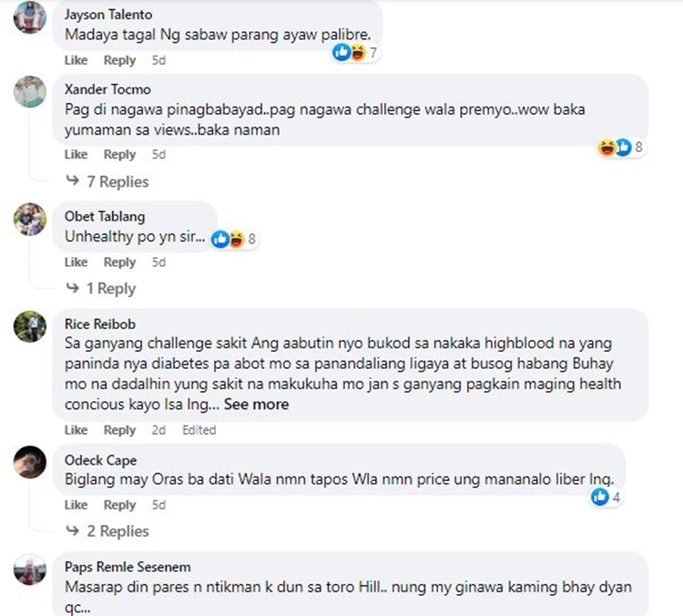This screenshot has width=683, height=616.
Task: Open Odeck Cape's profile avatar
Action: pos(30,462)
